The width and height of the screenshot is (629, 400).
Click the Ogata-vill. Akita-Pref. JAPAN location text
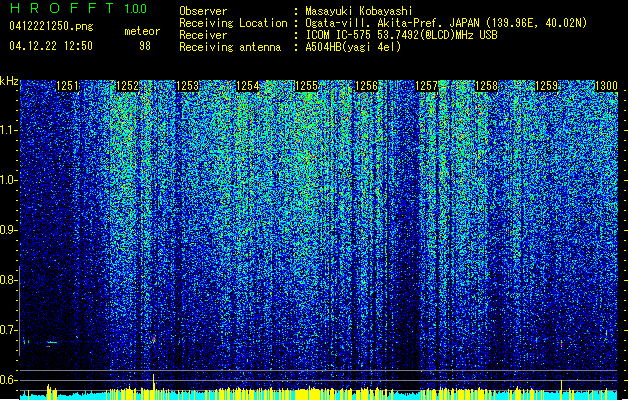click(446, 23)
